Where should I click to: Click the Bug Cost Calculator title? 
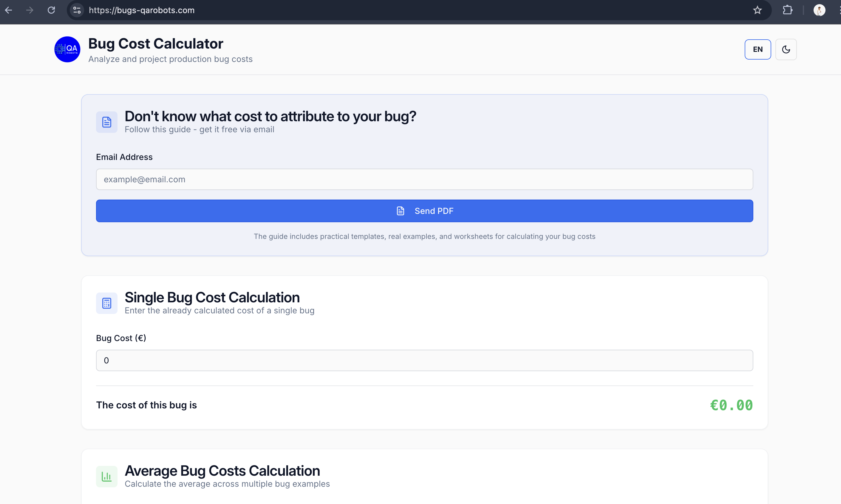[x=156, y=44]
